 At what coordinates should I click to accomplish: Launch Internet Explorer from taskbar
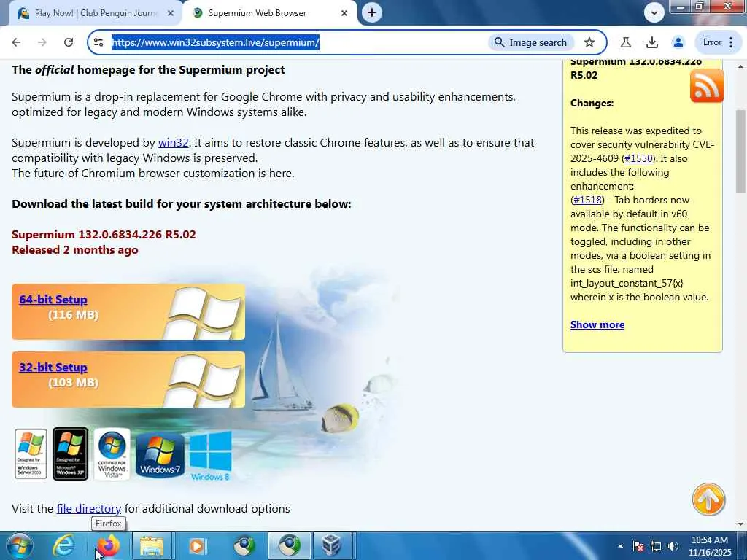tap(63, 545)
